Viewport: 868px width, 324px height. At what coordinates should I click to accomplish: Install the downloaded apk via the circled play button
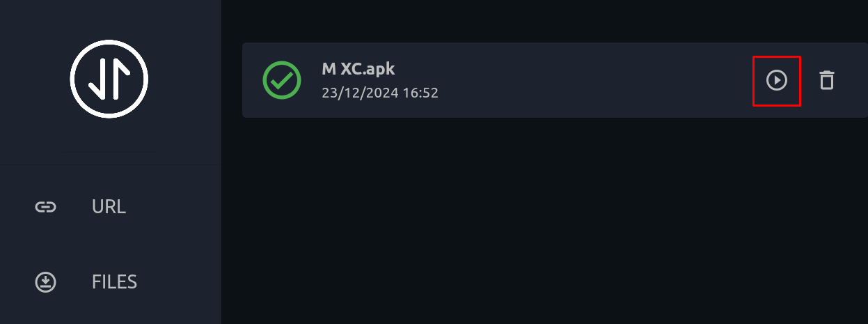click(776, 80)
